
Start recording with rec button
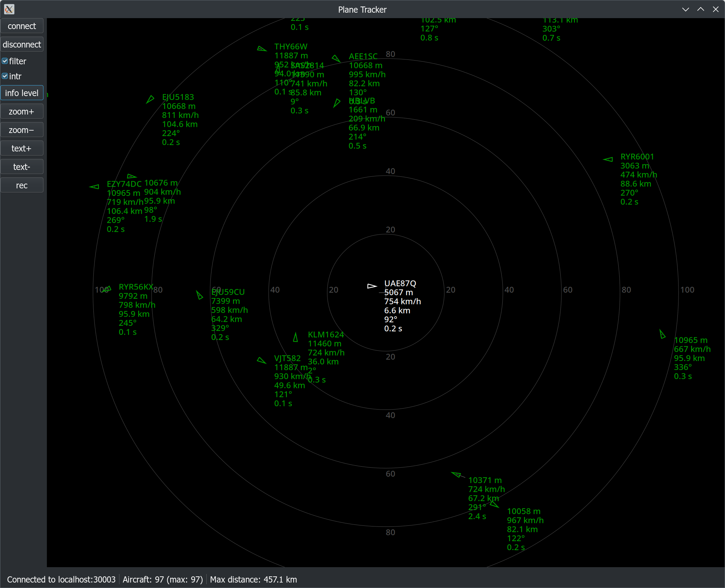[x=22, y=185]
